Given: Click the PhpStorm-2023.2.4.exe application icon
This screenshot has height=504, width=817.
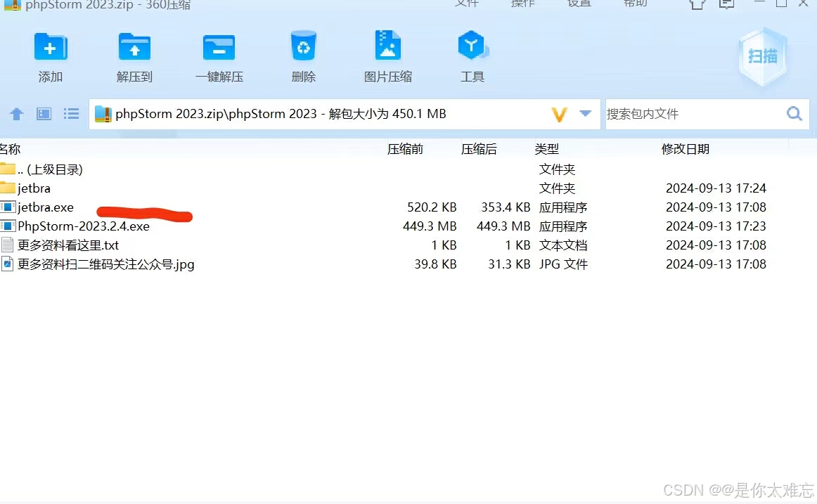Looking at the screenshot, I should (x=8, y=226).
